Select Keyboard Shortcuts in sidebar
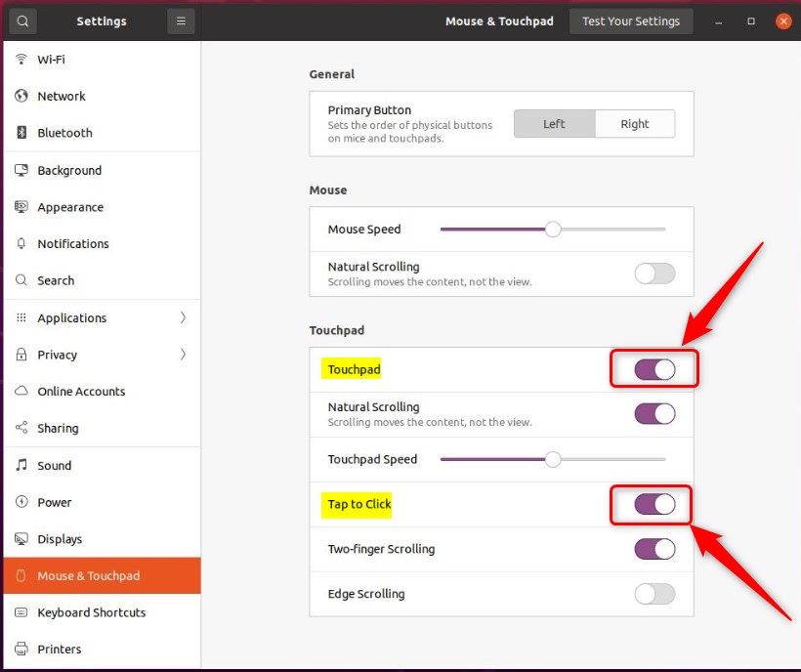The height and width of the screenshot is (672, 801). (92, 612)
